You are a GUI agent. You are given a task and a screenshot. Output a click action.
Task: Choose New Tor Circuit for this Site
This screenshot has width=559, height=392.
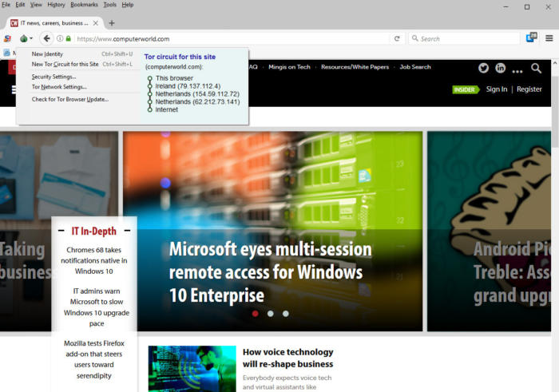(x=81, y=64)
